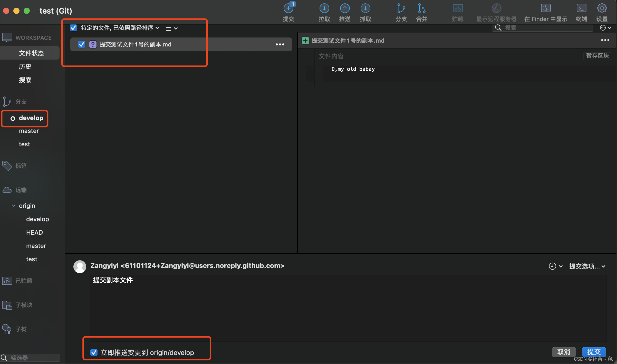Open the Branch (分支) toolbar icon
The height and width of the screenshot is (364, 617).
pyautogui.click(x=401, y=9)
